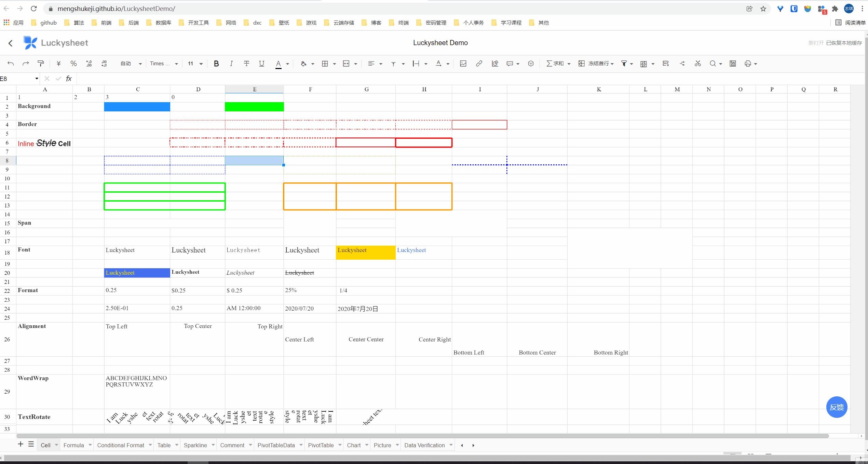
Task: Toggle bold formatting
Action: coord(216,64)
